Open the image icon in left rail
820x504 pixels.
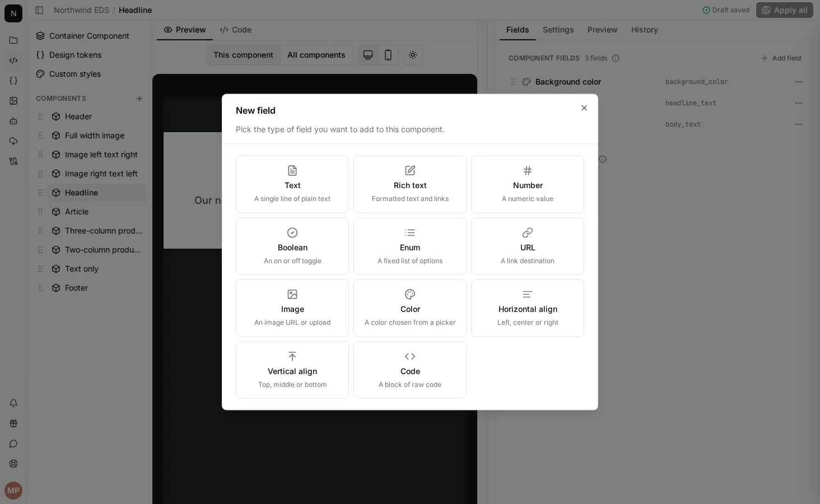pos(13,101)
